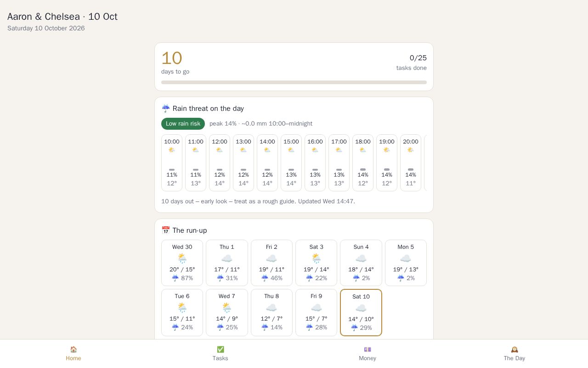Click the banknote Money icon
This screenshot has height=368, width=588.
click(367, 350)
